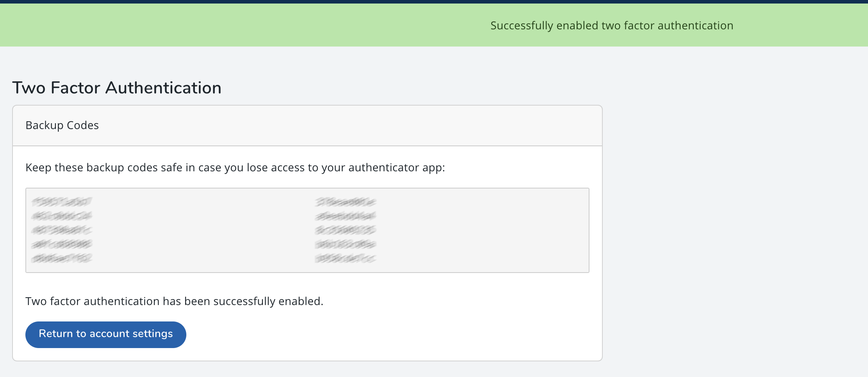868x377 pixels.
Task: Select the third backup code in left column
Action: [x=62, y=230]
